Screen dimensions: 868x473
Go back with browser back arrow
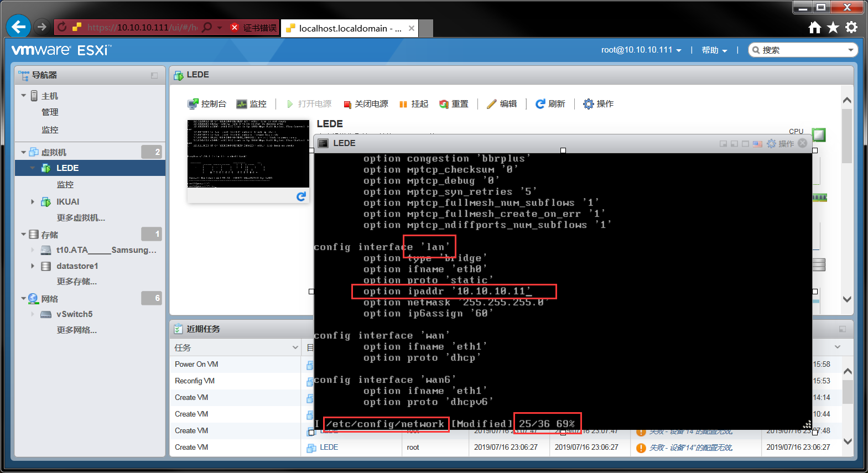pyautogui.click(x=19, y=27)
